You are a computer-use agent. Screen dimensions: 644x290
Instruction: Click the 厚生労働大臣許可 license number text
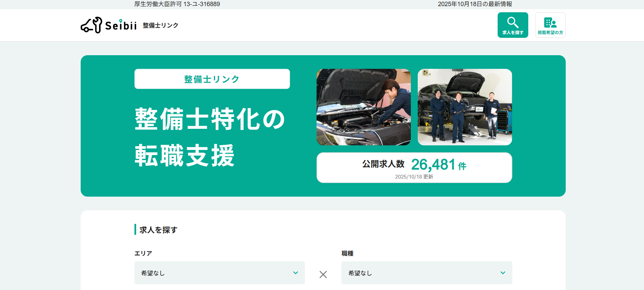coord(177,4)
